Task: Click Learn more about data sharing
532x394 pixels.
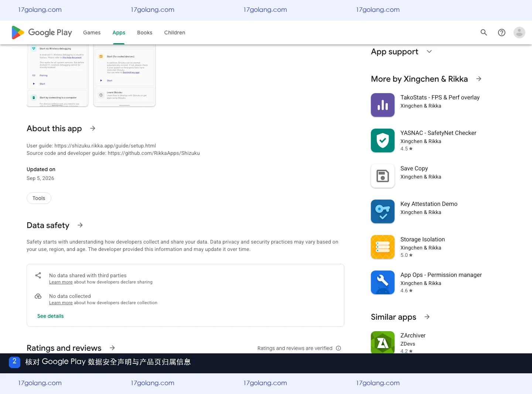Action: click(x=61, y=282)
